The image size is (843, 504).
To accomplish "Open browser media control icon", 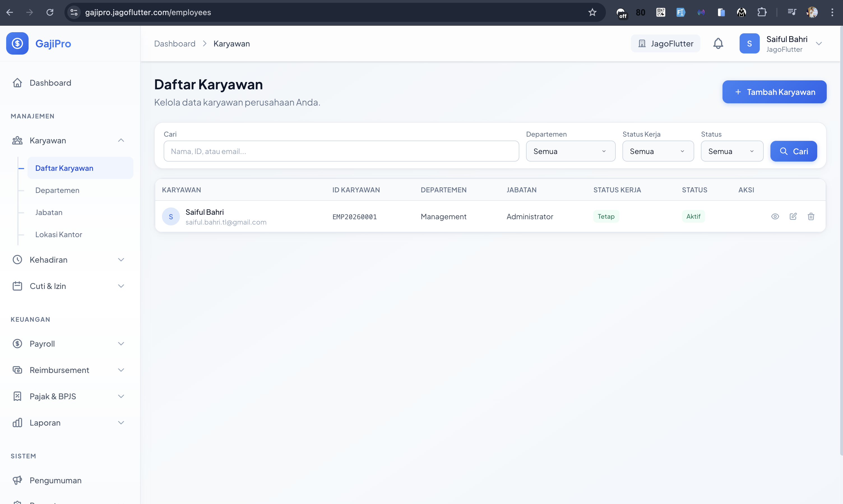I will (792, 13).
